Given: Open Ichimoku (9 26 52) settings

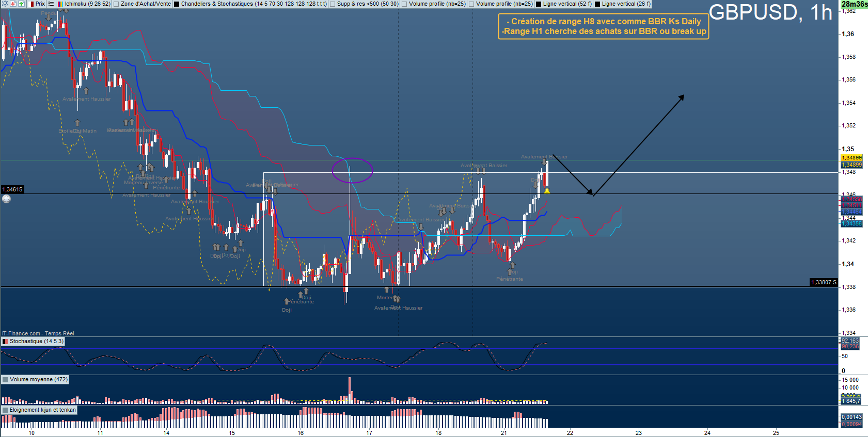Looking at the screenshot, I should tap(88, 4).
